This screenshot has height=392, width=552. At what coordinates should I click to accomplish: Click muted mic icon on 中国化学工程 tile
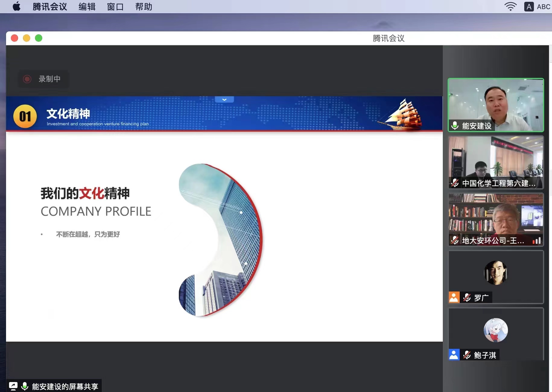455,183
